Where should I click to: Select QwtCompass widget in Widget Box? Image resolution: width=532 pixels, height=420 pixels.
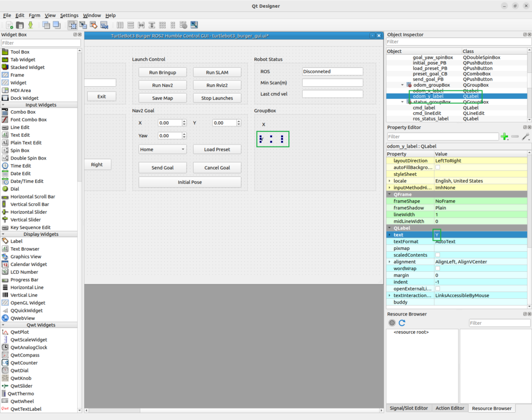point(25,355)
